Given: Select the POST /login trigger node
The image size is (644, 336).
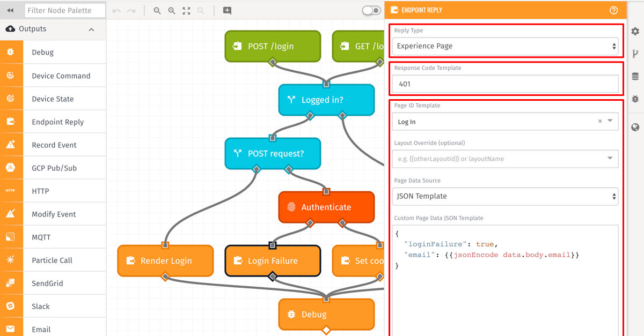Looking at the screenshot, I should (x=273, y=46).
